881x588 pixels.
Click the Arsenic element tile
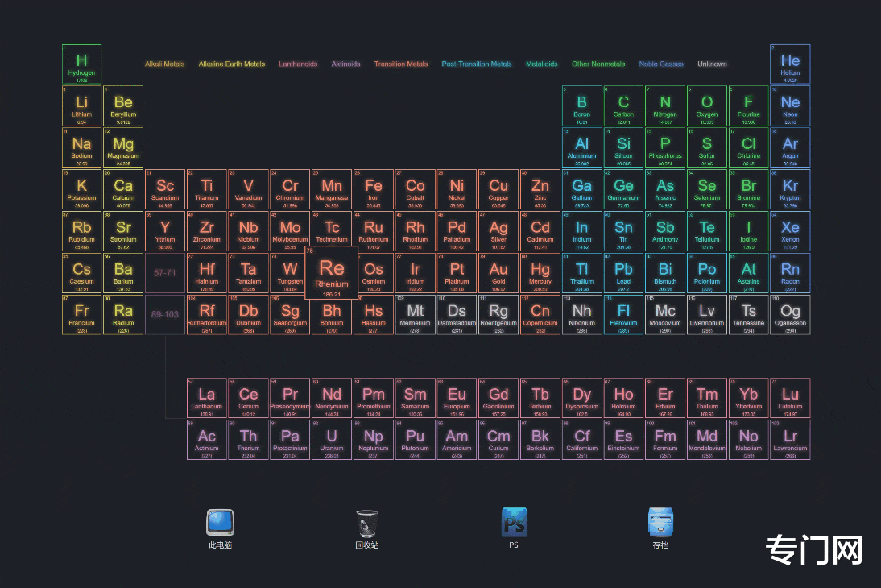665,189
